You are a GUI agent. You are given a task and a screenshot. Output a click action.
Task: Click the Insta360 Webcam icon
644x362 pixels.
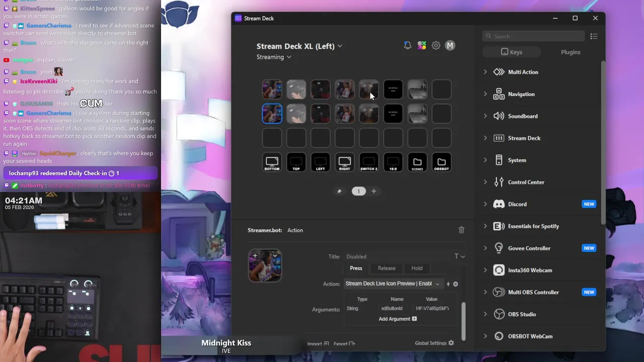coord(499,270)
